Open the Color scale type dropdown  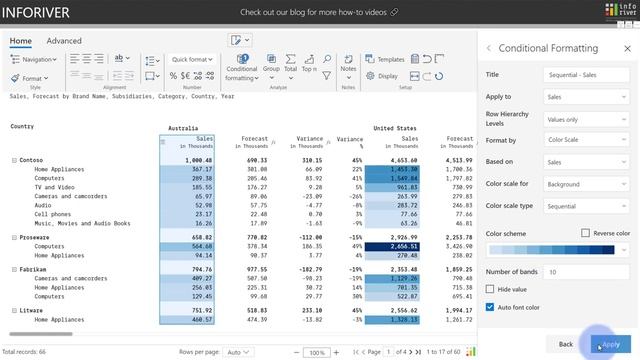pyautogui.click(x=586, y=207)
